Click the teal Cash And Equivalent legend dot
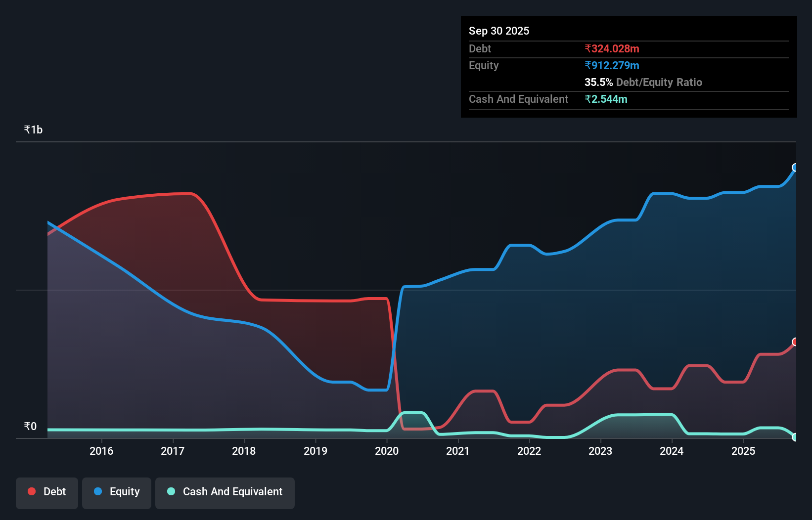 pyautogui.click(x=171, y=491)
